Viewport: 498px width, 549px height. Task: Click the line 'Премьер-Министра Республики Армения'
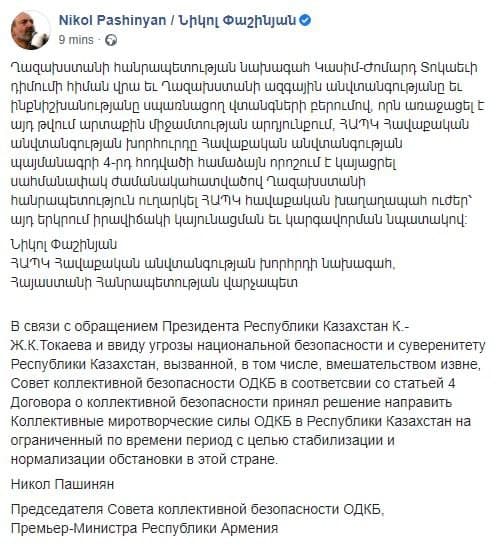[144, 528]
